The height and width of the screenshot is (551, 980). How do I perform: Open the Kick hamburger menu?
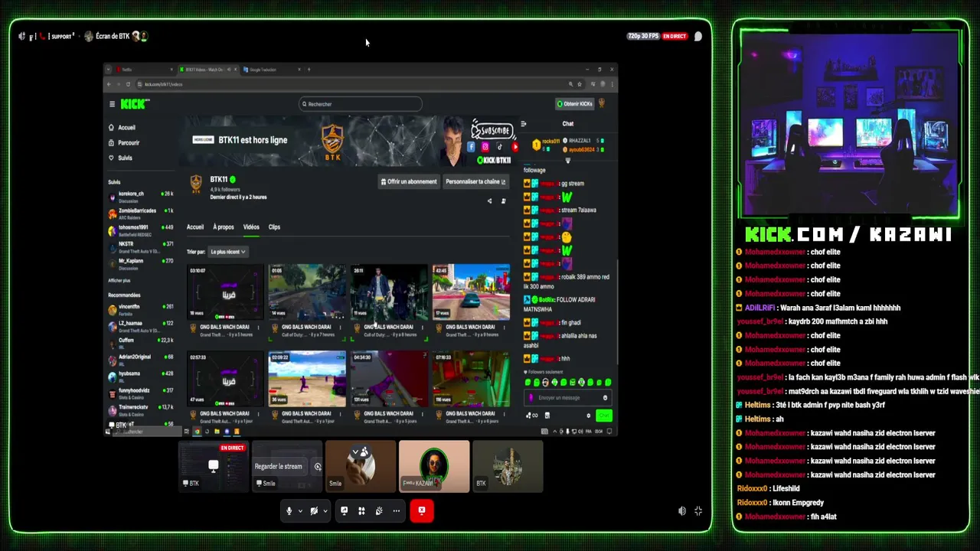[112, 104]
